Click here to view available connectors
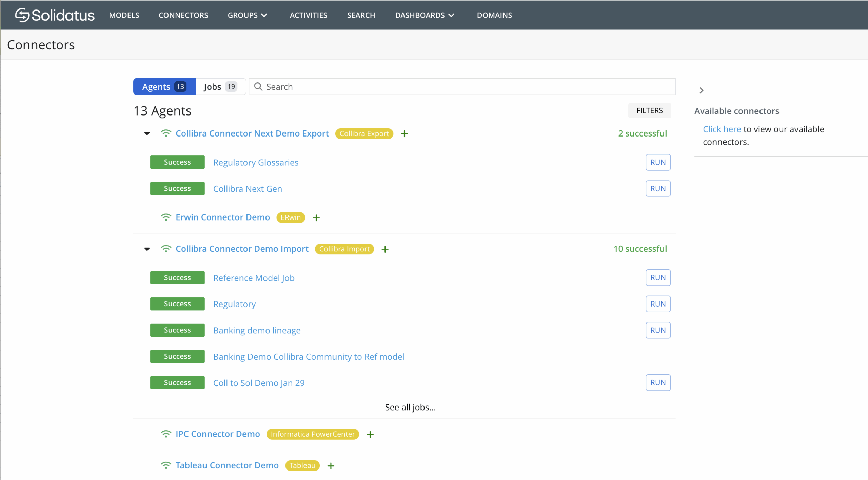Image resolution: width=868 pixels, height=480 pixels. tap(722, 129)
